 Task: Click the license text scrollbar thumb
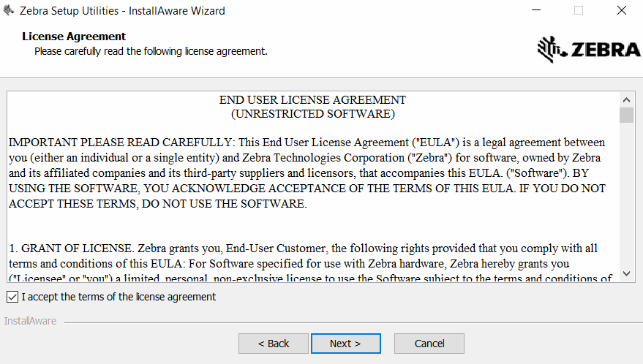(626, 115)
